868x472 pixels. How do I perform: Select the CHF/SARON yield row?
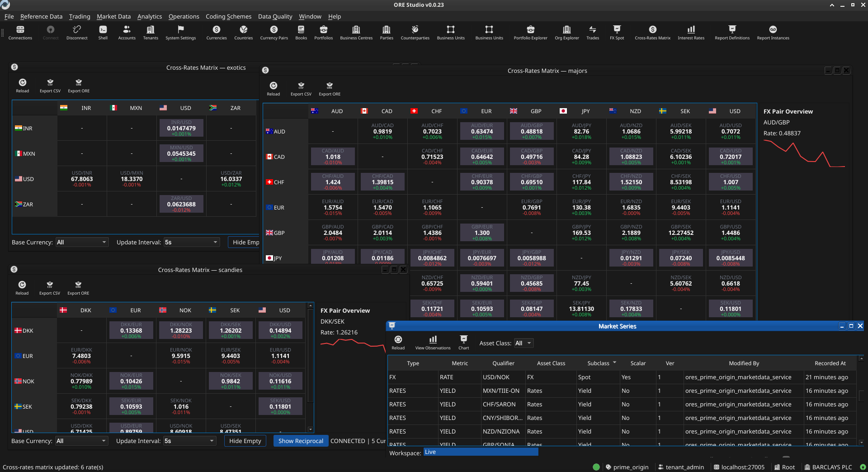point(623,404)
